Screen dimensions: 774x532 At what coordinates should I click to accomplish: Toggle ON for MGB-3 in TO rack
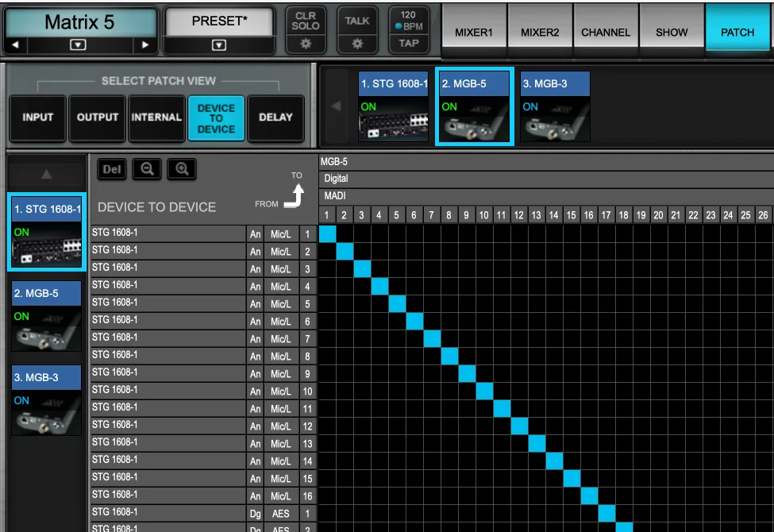pyautogui.click(x=530, y=106)
